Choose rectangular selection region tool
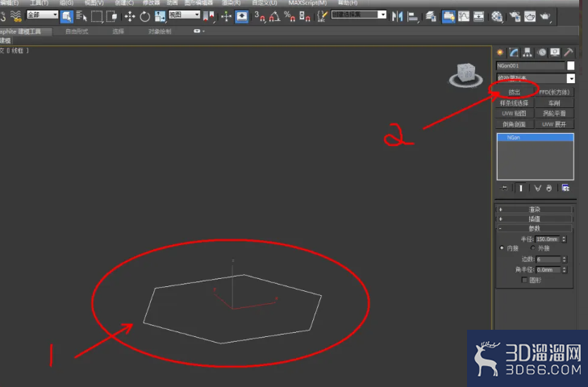588x387 pixels. pos(97,16)
